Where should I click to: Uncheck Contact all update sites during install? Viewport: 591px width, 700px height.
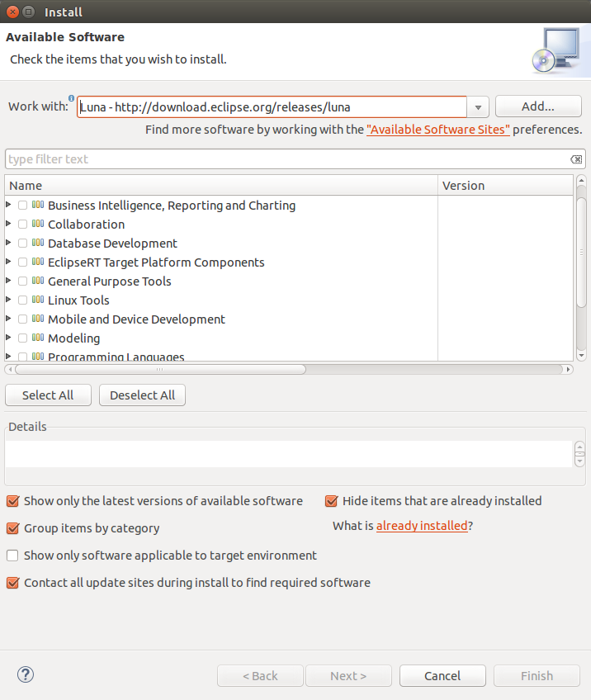(x=13, y=583)
